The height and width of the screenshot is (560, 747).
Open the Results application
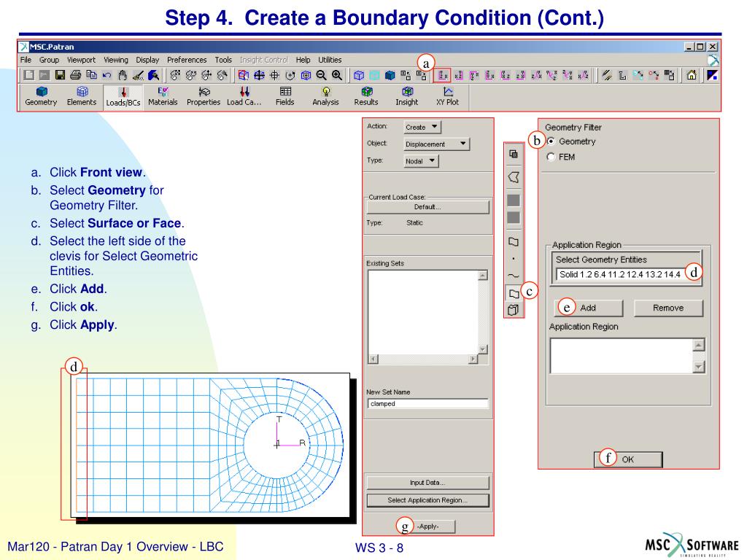(366, 96)
